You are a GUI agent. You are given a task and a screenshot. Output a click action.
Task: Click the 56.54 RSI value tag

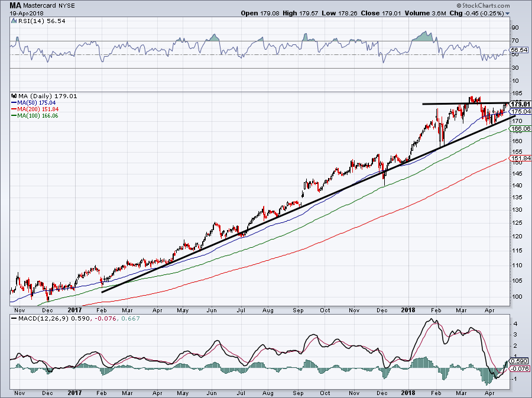[519, 50]
